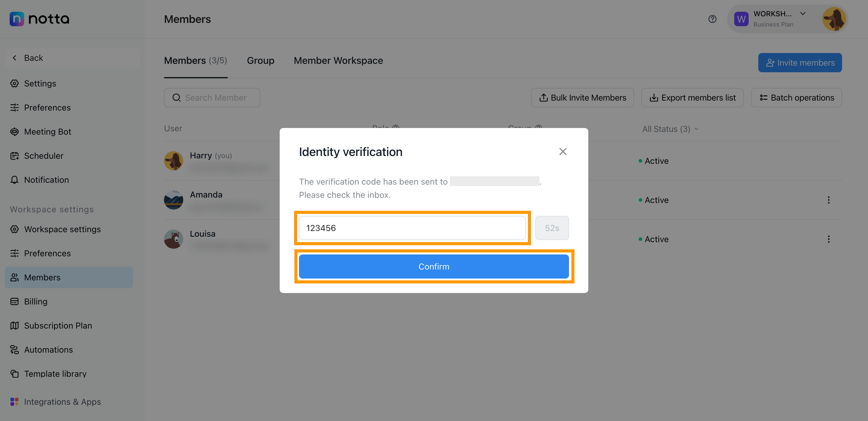The width and height of the screenshot is (868, 421).
Task: Open Scheduler in sidebar
Action: (x=69, y=156)
